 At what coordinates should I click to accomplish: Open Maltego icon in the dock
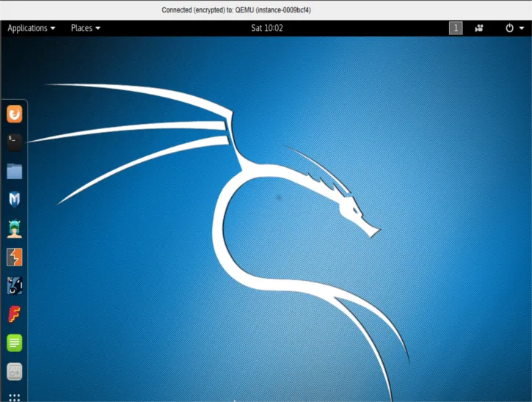pyautogui.click(x=14, y=285)
